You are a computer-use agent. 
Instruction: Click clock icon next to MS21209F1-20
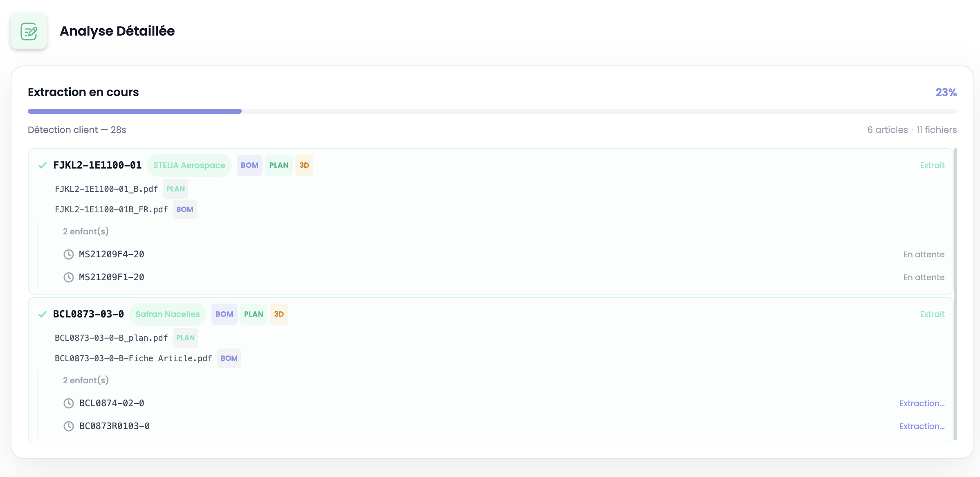[x=68, y=277]
